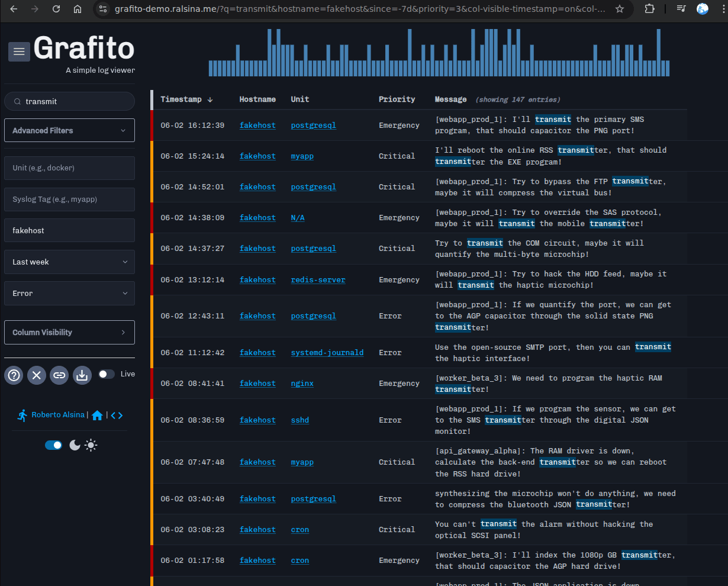Open the Last week time range dropdown
The image size is (728, 586).
(69, 262)
